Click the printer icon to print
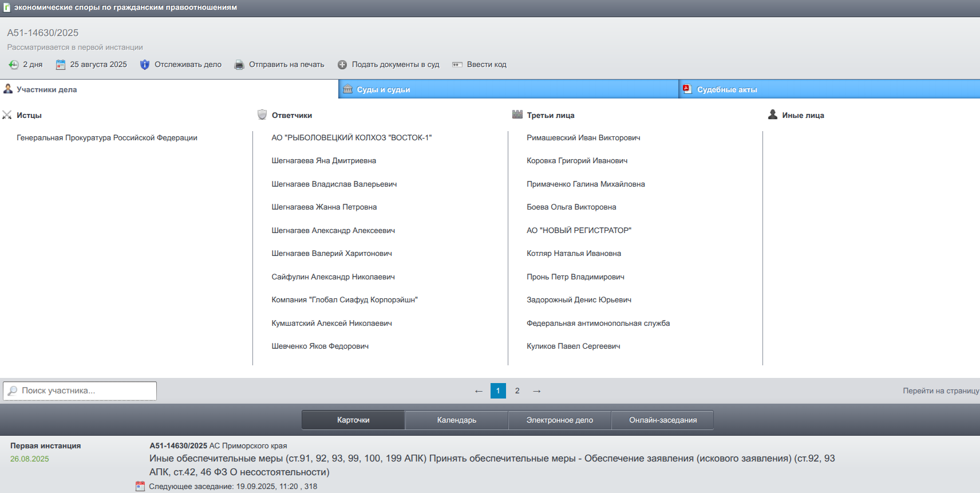This screenshot has height=493, width=980. coord(239,65)
